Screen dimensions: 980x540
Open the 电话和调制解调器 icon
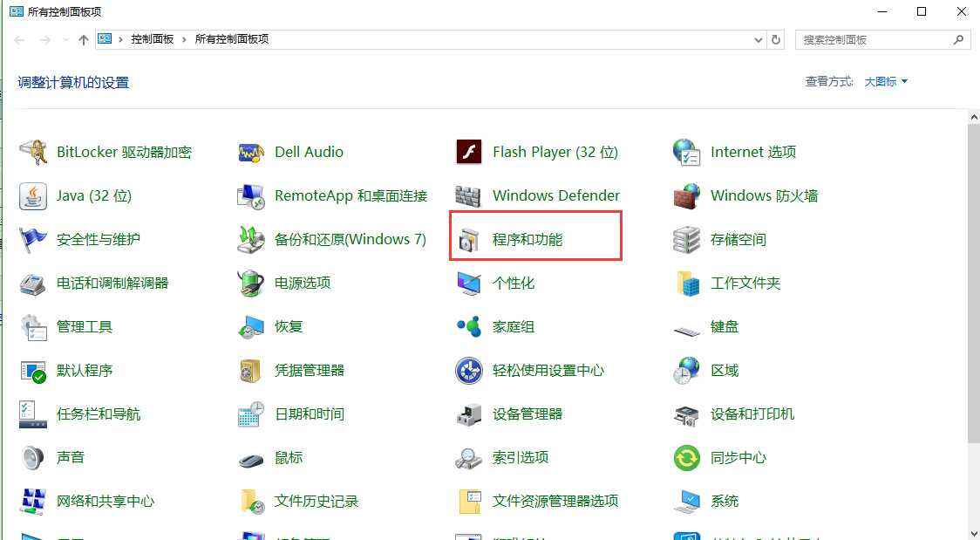pos(32,284)
